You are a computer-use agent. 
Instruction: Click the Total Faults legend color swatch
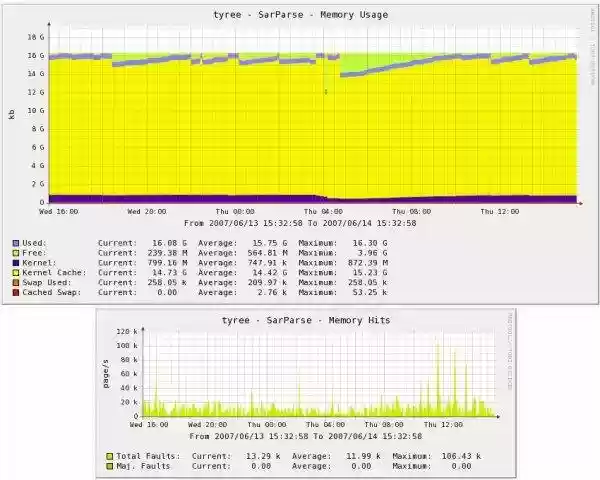coord(110,456)
